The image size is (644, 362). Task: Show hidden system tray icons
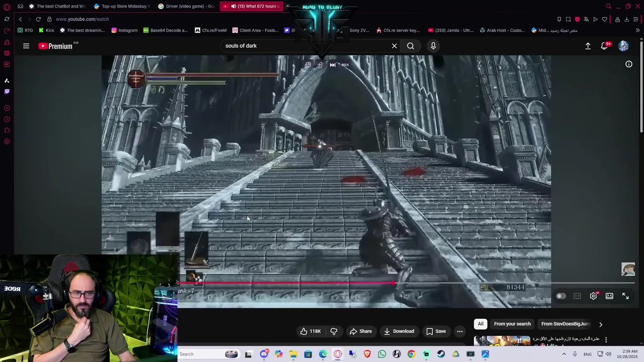pyautogui.click(x=563, y=354)
